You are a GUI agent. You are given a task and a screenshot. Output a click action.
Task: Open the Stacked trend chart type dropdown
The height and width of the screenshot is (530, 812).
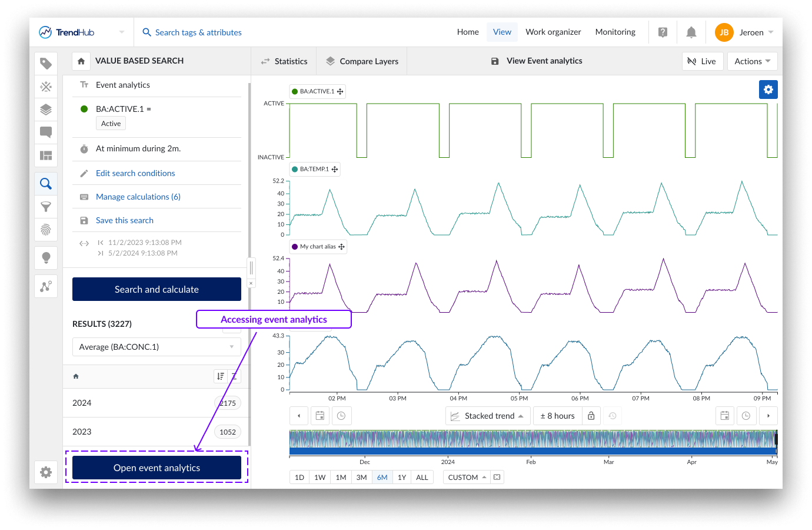[488, 416]
